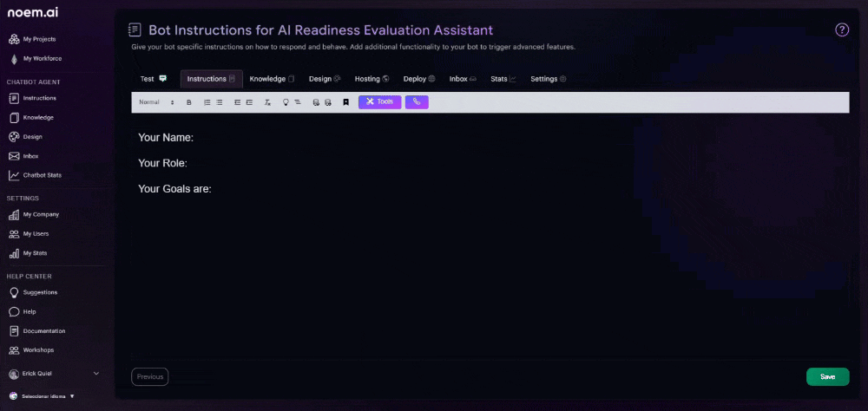Image resolution: width=868 pixels, height=411 pixels.
Task: Open the Hosting tab
Action: coord(372,79)
